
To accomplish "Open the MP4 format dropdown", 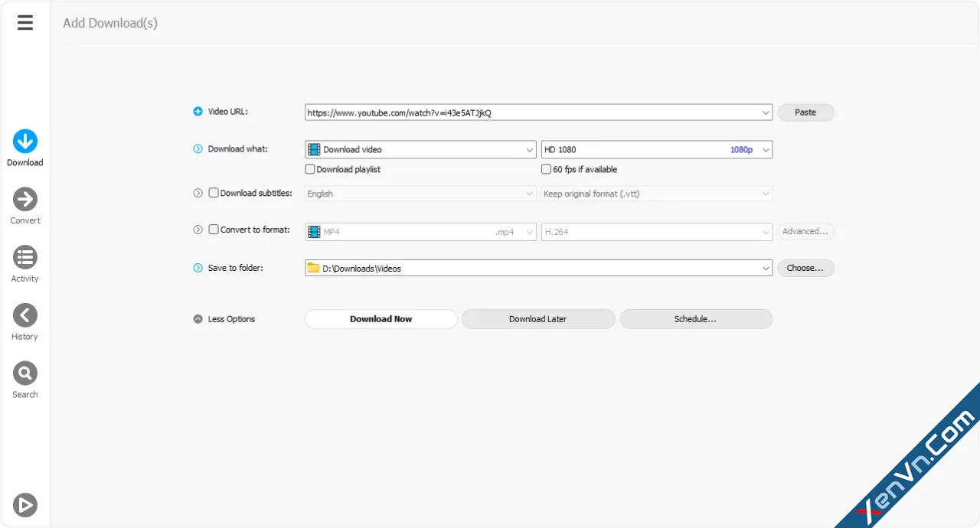I will [420, 231].
